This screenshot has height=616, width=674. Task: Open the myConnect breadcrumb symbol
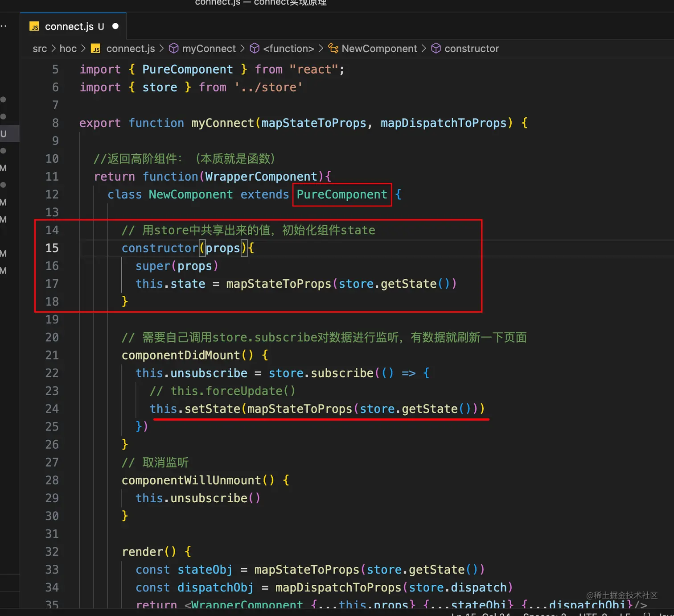pos(209,49)
